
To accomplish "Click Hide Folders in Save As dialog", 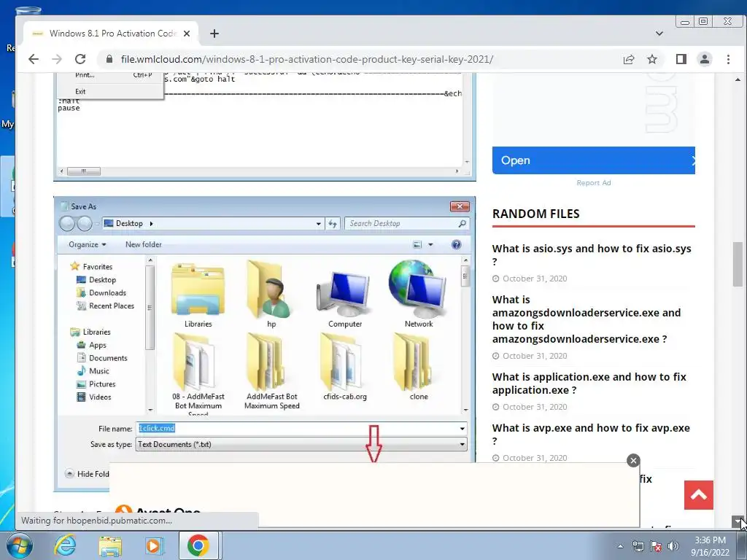I will [88, 474].
